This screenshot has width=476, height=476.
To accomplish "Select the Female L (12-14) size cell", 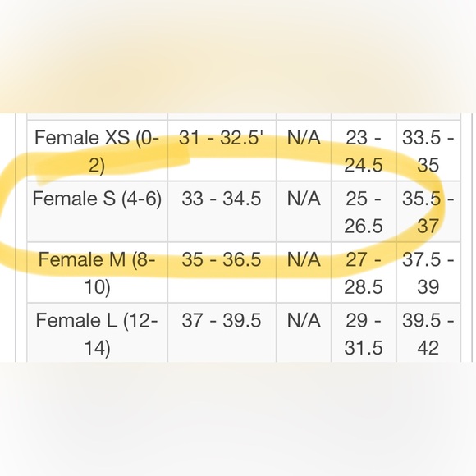I will (x=97, y=332).
